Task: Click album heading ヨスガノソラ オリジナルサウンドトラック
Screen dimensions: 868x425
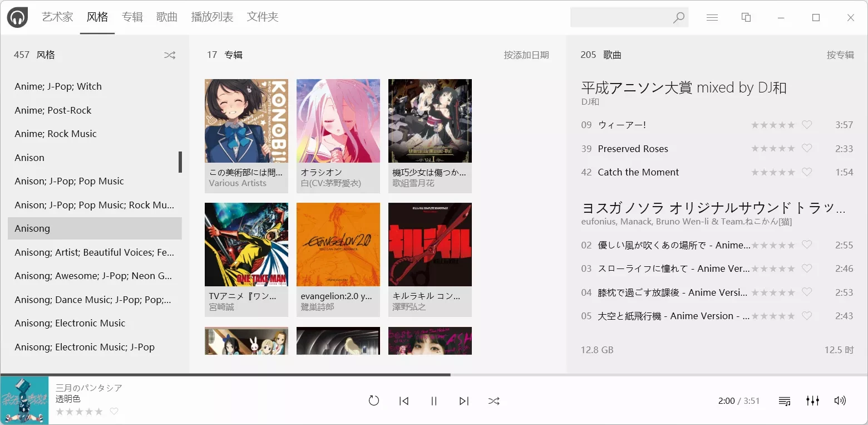Action: [714, 208]
